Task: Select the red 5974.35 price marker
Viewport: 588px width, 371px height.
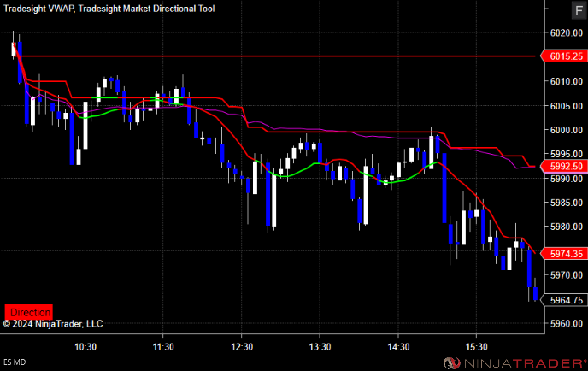Action: click(x=563, y=254)
